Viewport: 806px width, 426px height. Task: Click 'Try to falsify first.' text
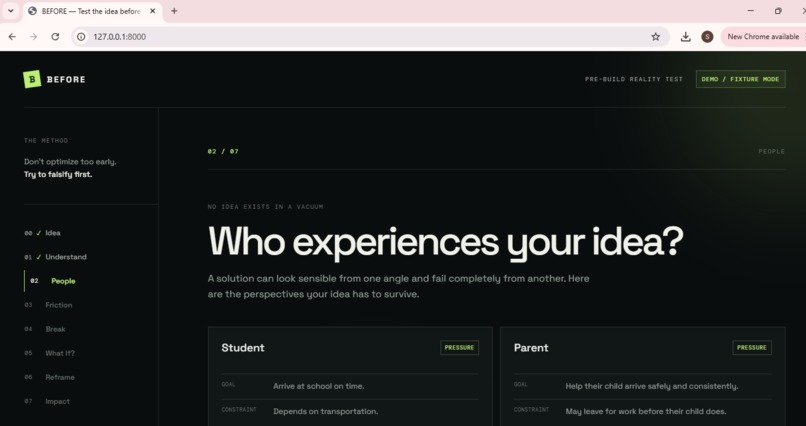[58, 174]
